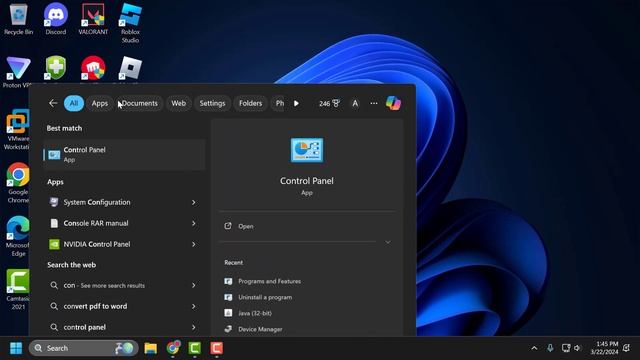This screenshot has height=360, width=640.
Task: Launch Google Chrome from the desktop
Action: (x=18, y=183)
